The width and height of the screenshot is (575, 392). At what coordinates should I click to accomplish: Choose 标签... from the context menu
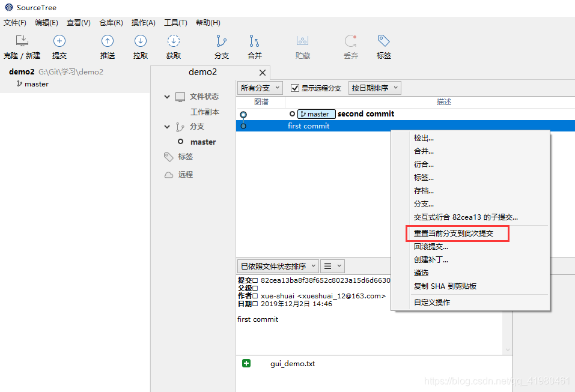point(471,178)
